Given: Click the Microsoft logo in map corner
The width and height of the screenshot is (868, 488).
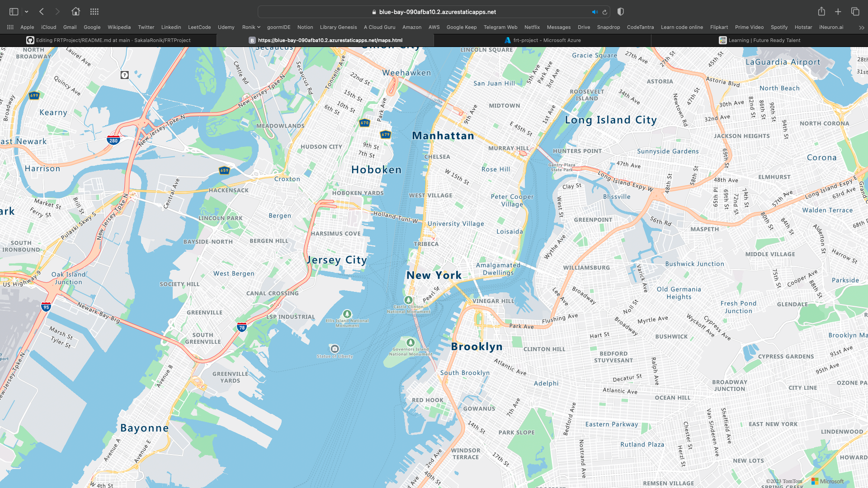Looking at the screenshot, I should 828,481.
